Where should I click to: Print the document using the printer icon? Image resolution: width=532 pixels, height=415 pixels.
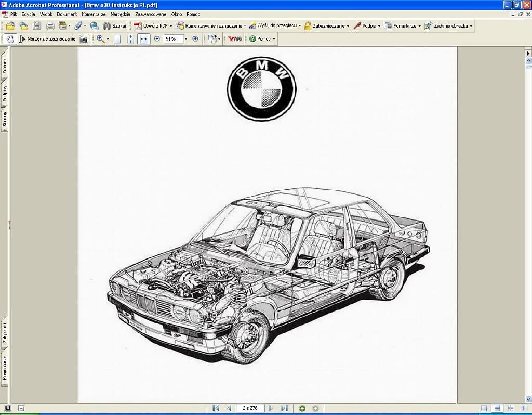(x=50, y=26)
